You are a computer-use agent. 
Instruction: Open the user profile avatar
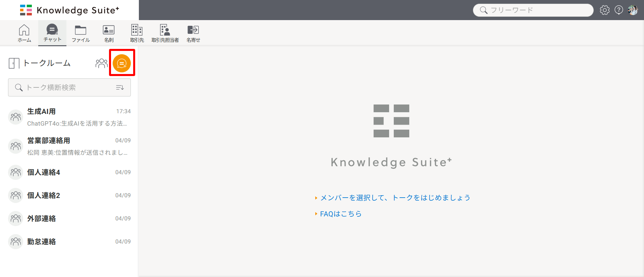pos(633,10)
